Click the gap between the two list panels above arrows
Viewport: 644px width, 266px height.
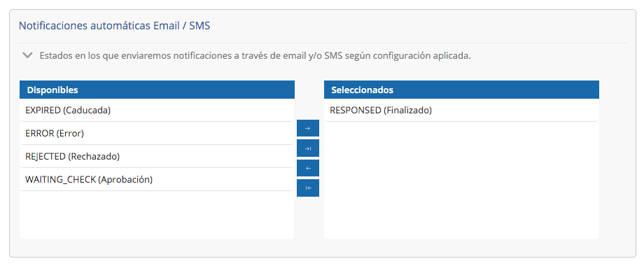tap(309, 99)
